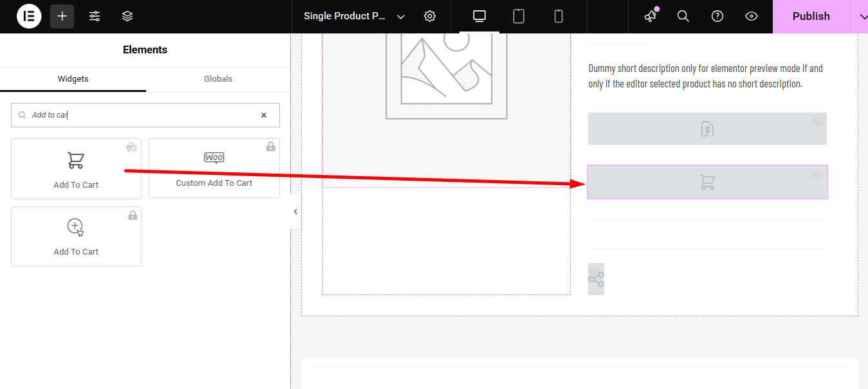Clear the widget search field

(264, 115)
